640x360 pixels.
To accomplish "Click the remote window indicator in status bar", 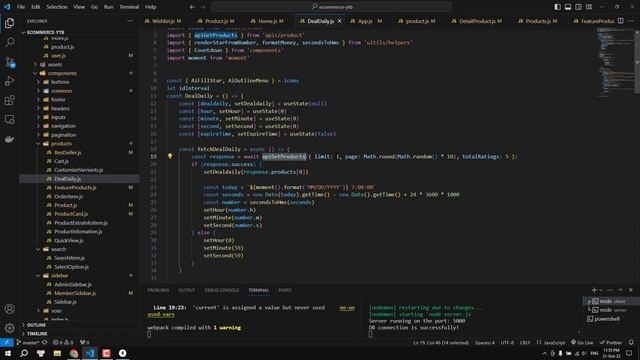I will tap(6, 342).
